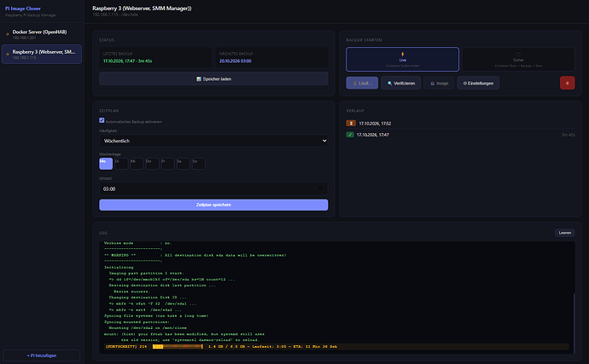
Task: Toggle weekday Do
Action: [152, 163]
